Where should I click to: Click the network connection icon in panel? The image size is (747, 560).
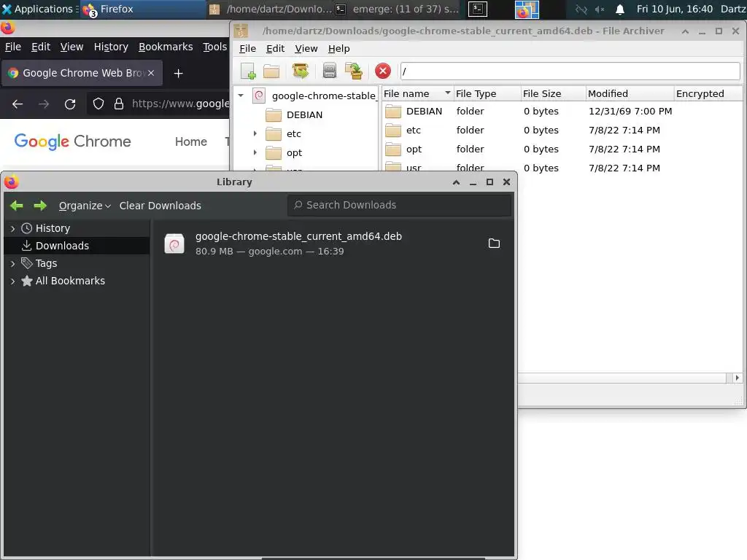[581, 9]
